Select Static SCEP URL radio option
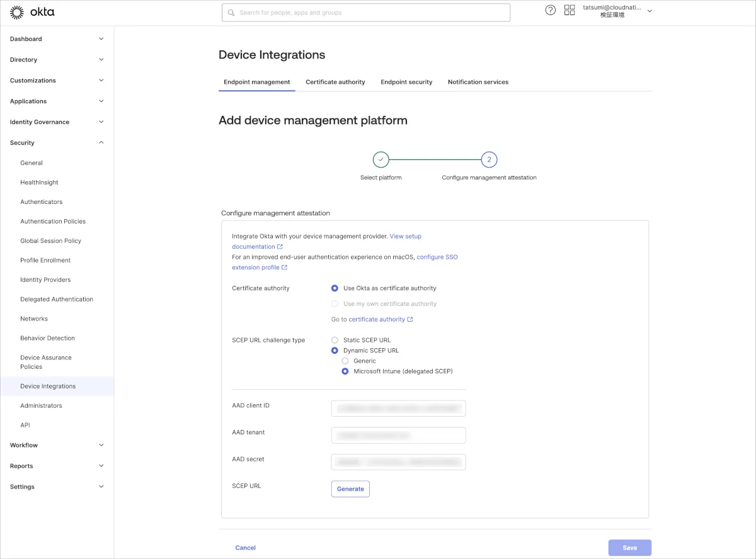The height and width of the screenshot is (559, 756). tap(335, 340)
